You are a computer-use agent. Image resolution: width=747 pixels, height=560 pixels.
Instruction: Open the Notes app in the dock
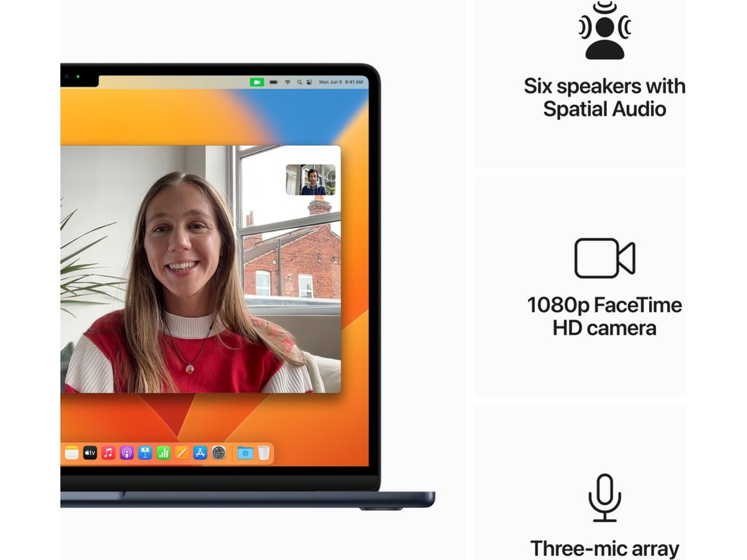tap(72, 453)
